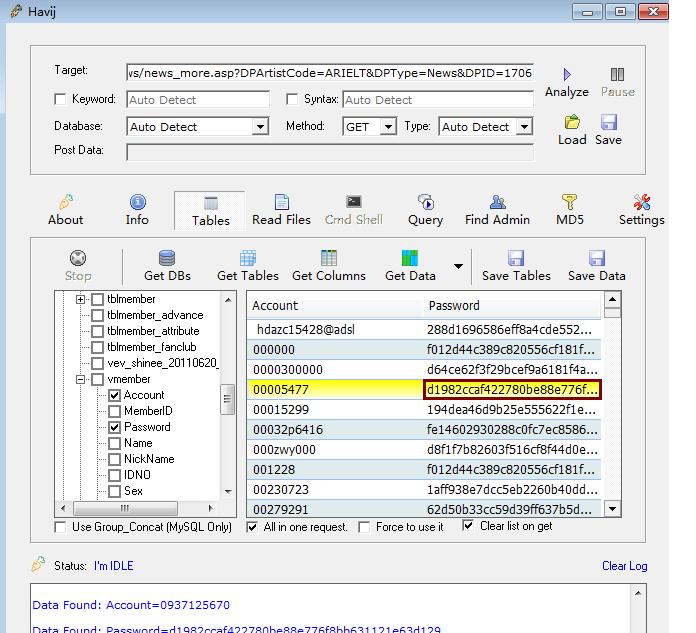
Task: Open the Get Data dropdown arrow
Action: coord(459,266)
